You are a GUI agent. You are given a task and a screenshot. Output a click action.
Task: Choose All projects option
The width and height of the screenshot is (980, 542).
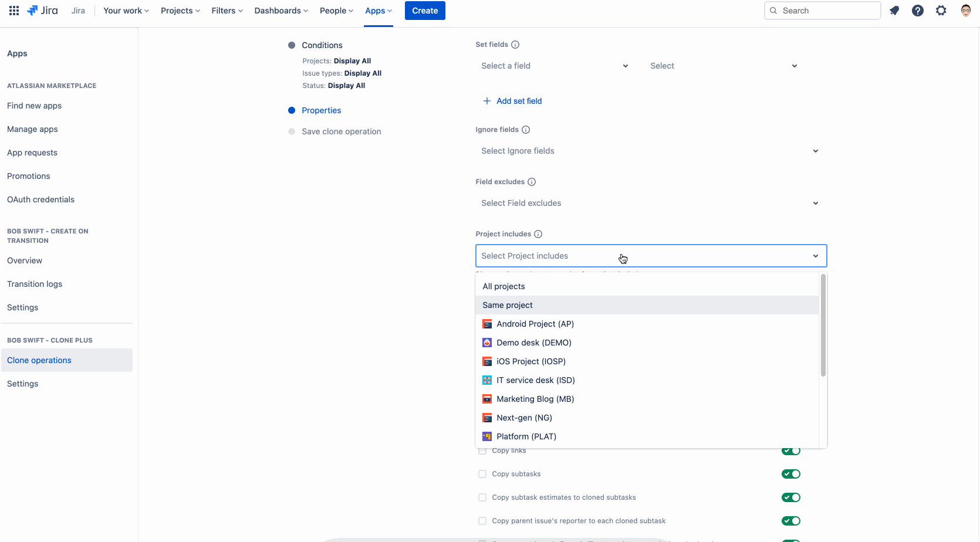click(647, 286)
